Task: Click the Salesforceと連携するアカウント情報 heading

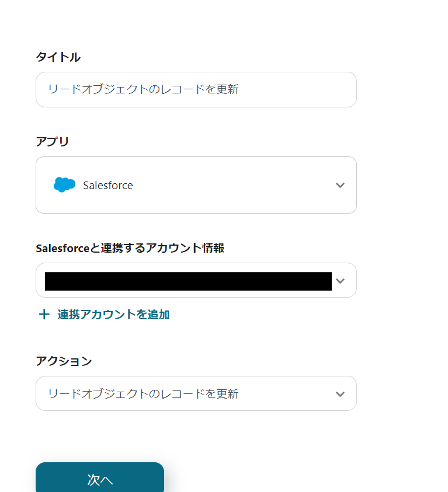Action: point(130,248)
